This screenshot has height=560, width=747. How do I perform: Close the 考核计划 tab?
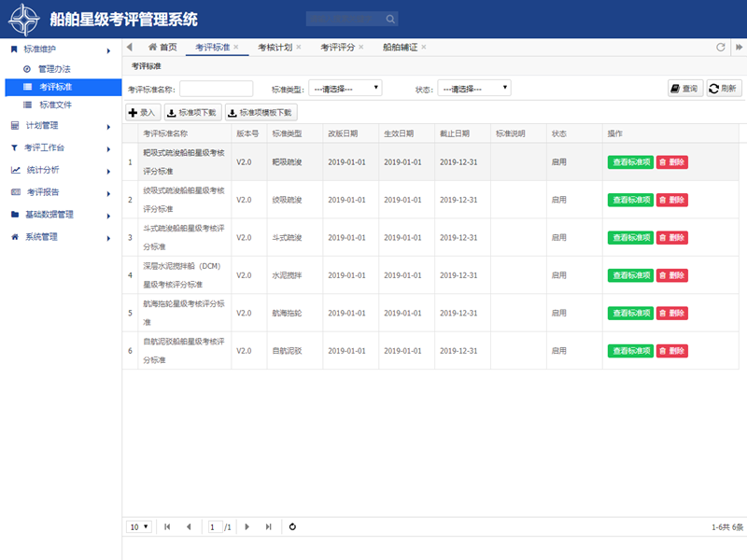[x=299, y=48]
